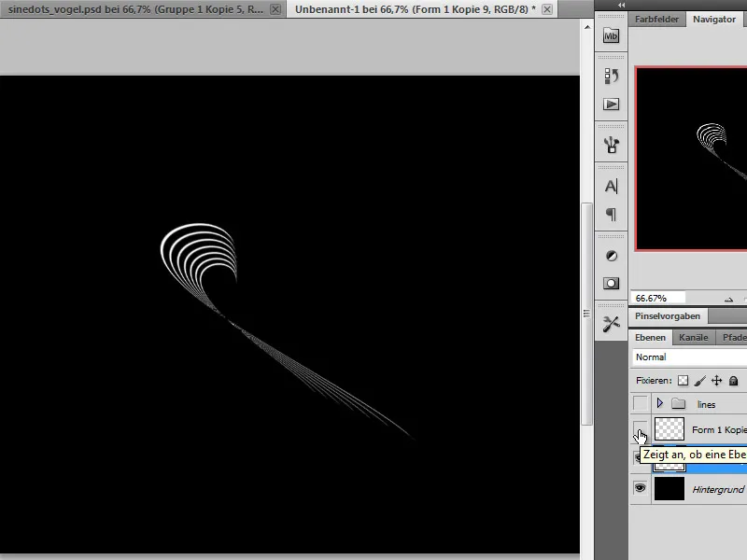
Task: Collapse panels with double-arrow icon
Action: [x=621, y=5]
